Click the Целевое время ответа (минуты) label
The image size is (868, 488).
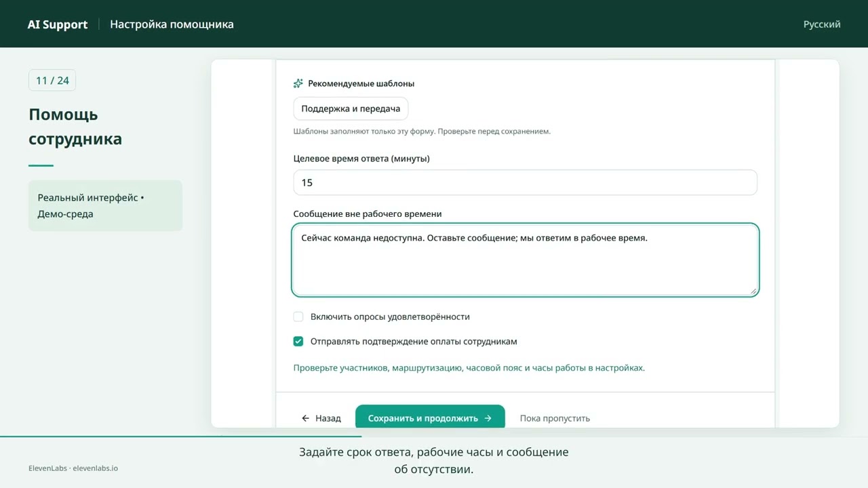click(x=361, y=159)
